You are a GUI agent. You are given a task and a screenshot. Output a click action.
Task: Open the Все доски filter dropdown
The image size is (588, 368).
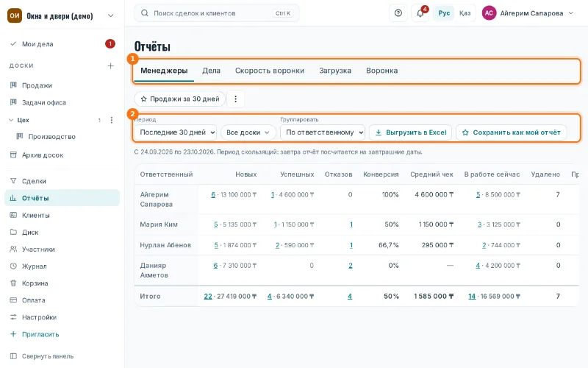pos(248,132)
